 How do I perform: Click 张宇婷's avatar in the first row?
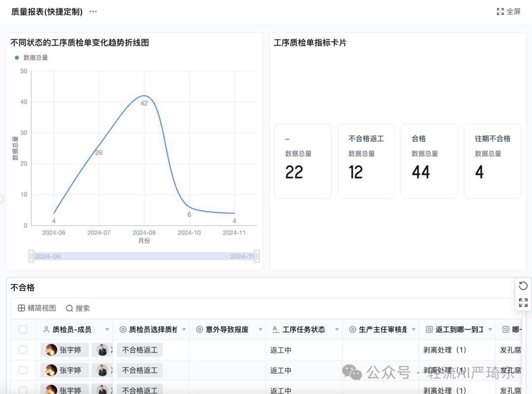point(50,350)
